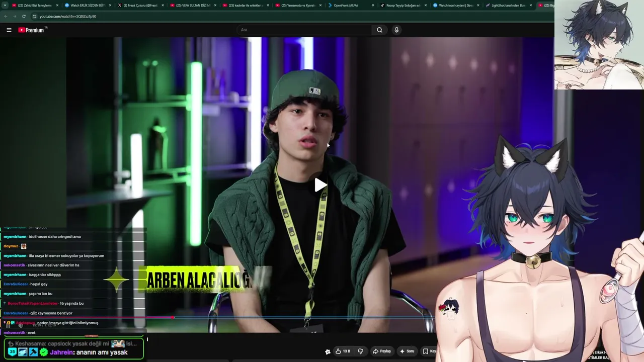
Task: Switch to Recep Tayyip Erdoğan TikTok tab
Action: (404, 6)
